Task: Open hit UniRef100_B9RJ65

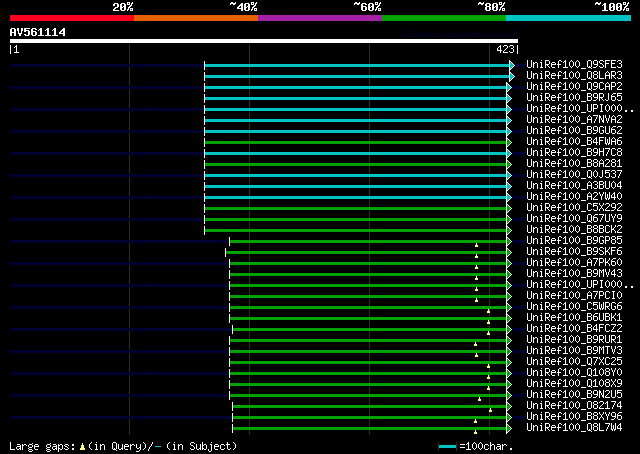Action: click(x=574, y=98)
